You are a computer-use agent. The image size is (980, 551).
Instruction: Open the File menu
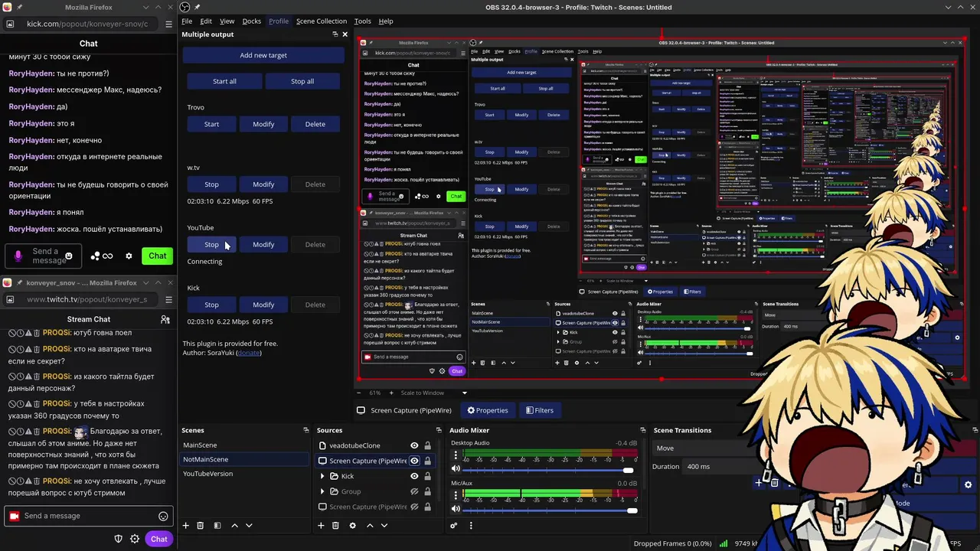click(x=187, y=21)
